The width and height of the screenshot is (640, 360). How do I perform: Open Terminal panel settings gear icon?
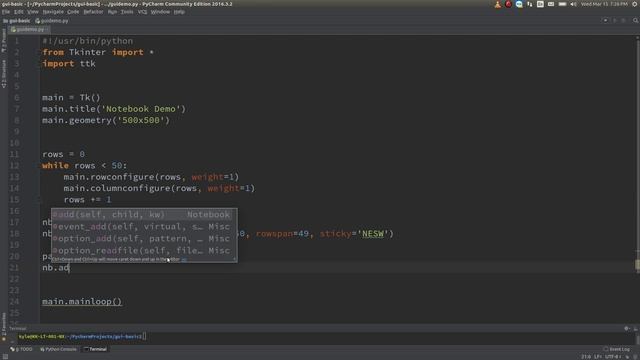click(627, 329)
